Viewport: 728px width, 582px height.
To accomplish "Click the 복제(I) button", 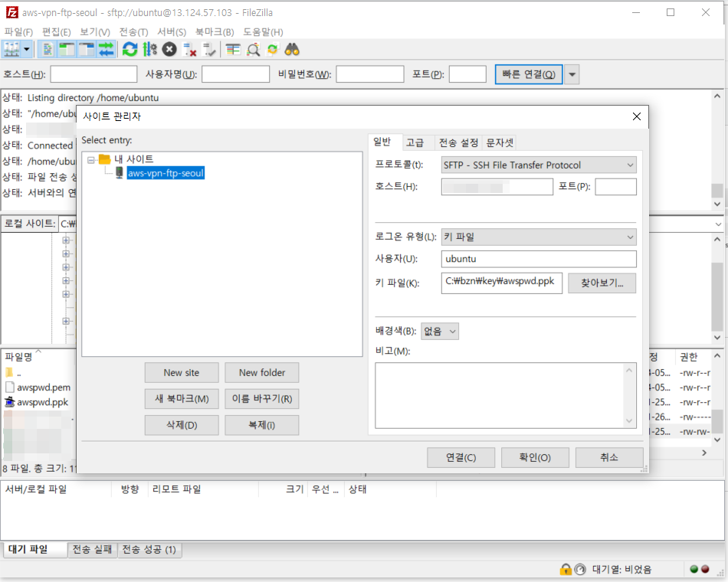I will [262, 425].
